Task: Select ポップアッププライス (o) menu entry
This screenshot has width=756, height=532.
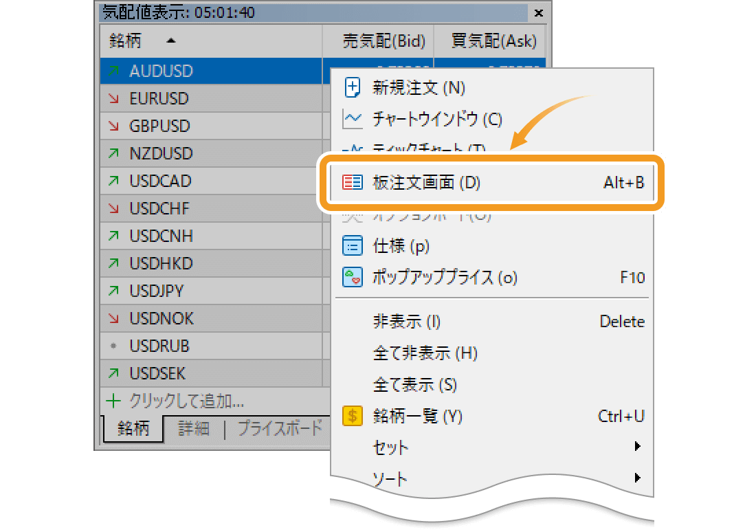Action: click(492, 277)
